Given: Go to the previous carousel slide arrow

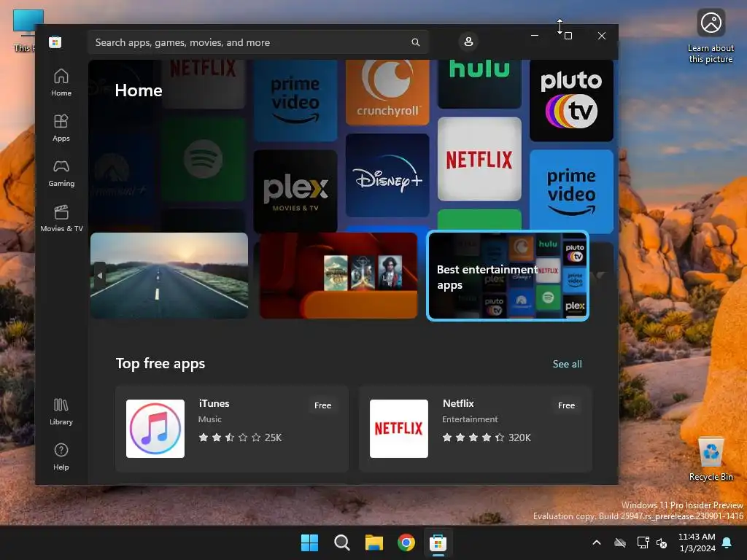Looking at the screenshot, I should coord(99,275).
